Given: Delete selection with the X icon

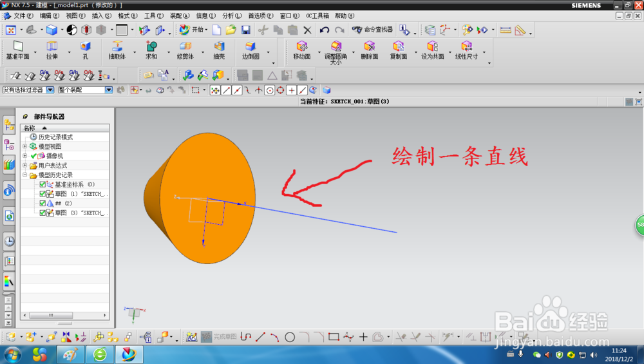Looking at the screenshot, I should tap(307, 30).
